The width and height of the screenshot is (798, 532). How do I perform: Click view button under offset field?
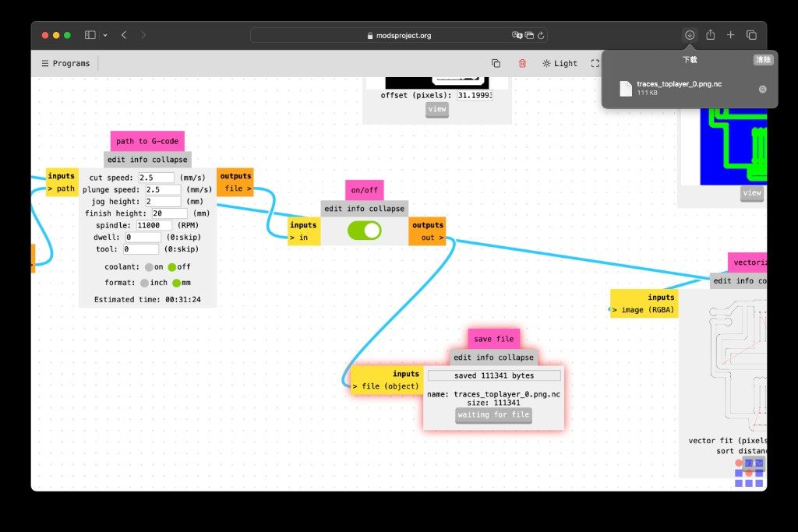[437, 109]
